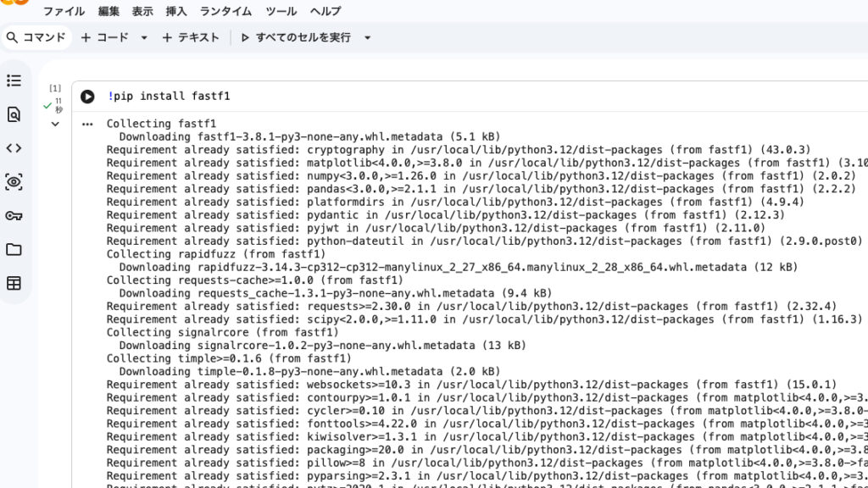868x488 pixels.
Task: Open the ランタイム menu
Action: point(225,11)
